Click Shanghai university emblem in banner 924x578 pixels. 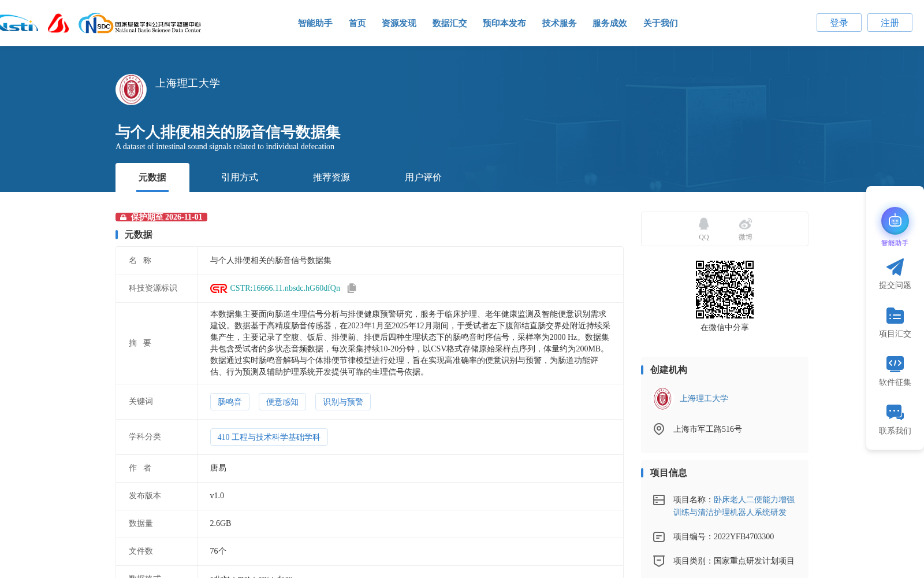tap(131, 90)
